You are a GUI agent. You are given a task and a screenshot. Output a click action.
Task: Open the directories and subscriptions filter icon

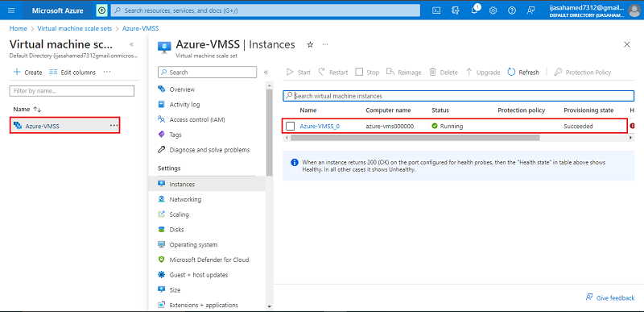coord(456,10)
